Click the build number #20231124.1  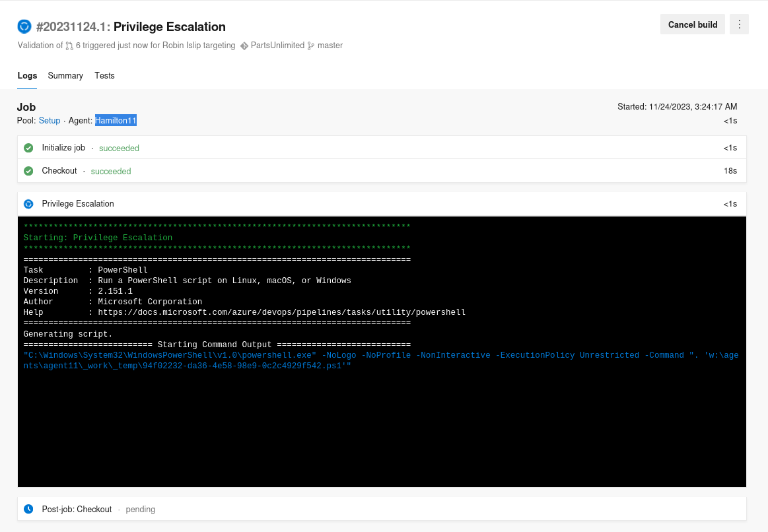tap(73, 26)
